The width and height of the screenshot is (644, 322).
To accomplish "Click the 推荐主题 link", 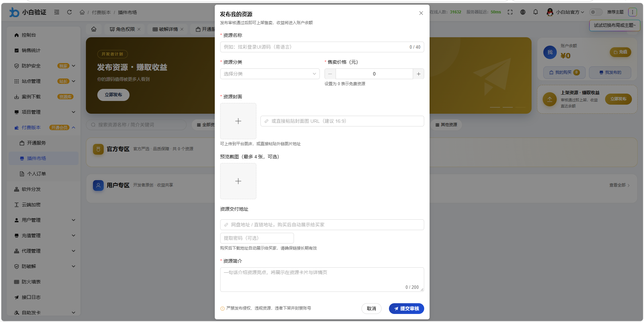I will coord(615,12).
